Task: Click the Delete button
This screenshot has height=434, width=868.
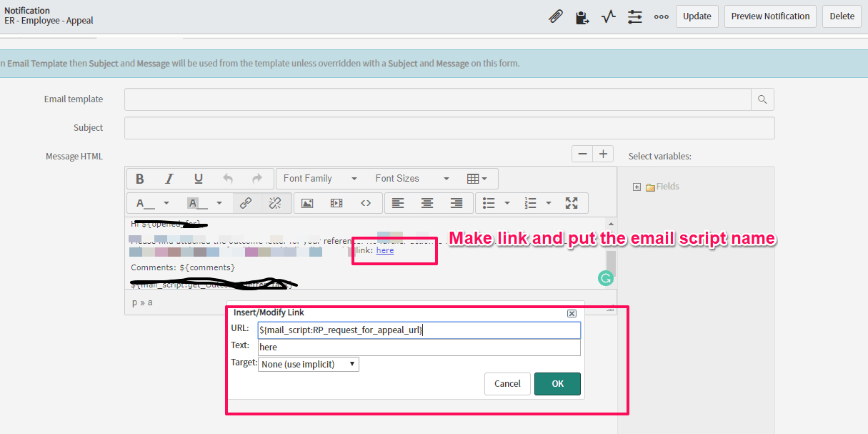Action: [x=842, y=16]
